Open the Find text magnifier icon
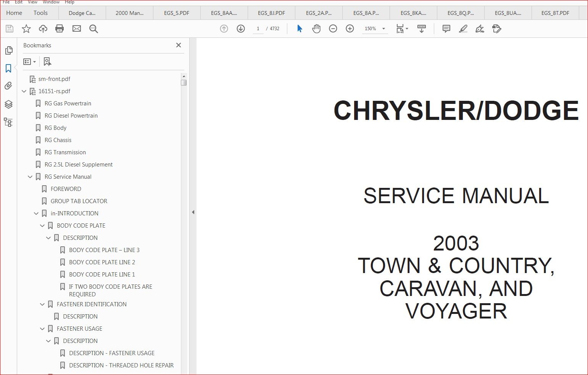The image size is (588, 375). pyautogui.click(x=93, y=29)
